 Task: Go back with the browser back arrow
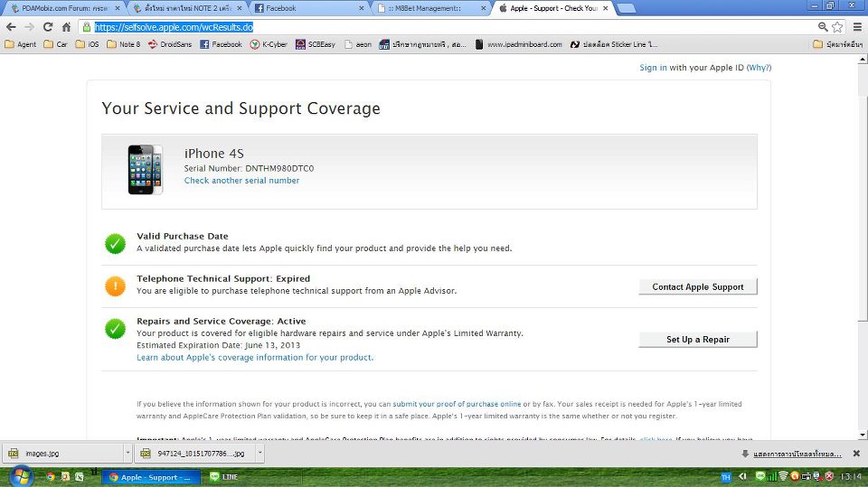(11, 26)
